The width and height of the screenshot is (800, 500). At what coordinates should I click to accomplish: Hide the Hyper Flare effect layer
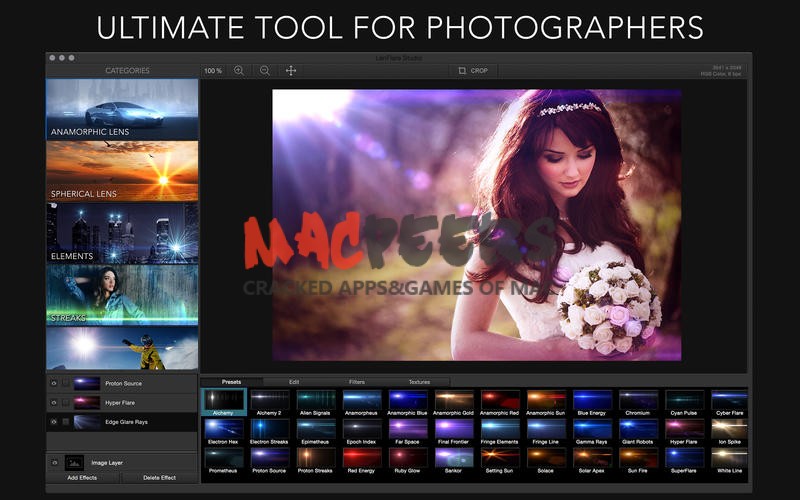(54, 403)
